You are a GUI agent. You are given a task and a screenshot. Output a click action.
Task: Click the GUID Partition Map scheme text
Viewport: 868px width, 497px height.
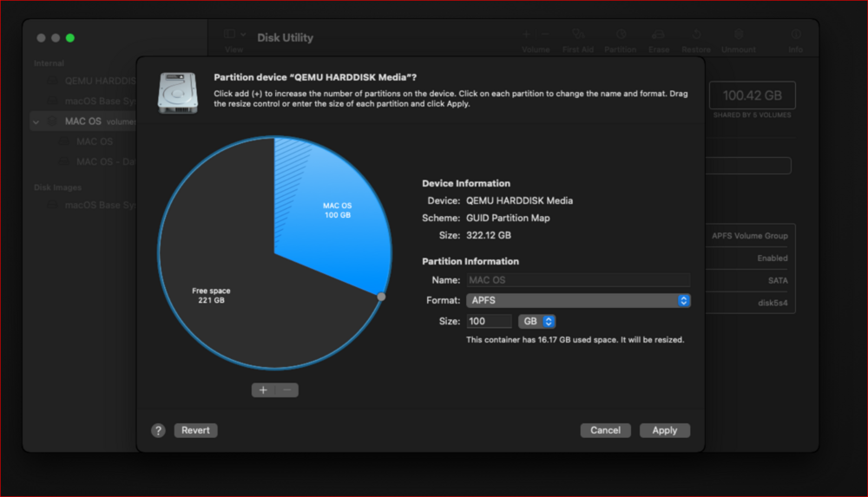[508, 218]
